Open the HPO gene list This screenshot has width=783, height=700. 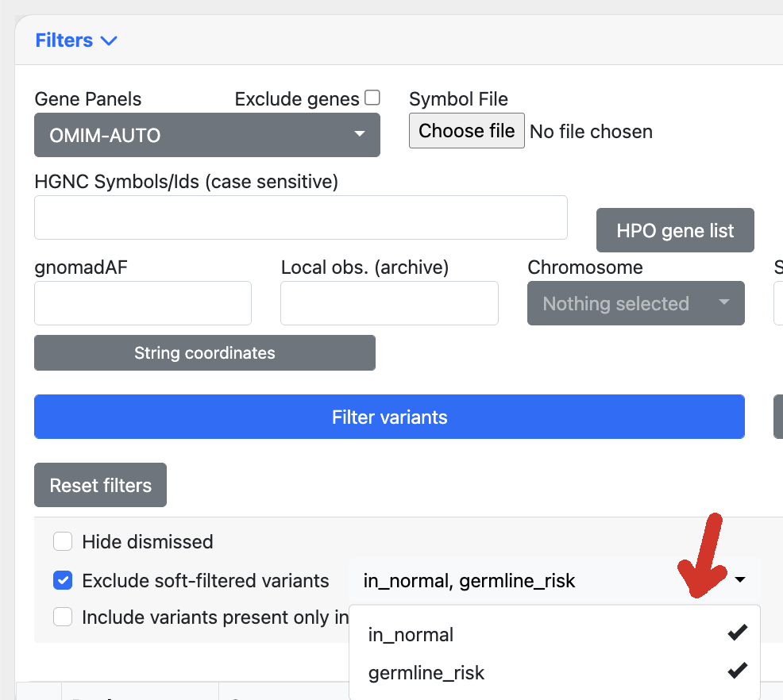[675, 230]
